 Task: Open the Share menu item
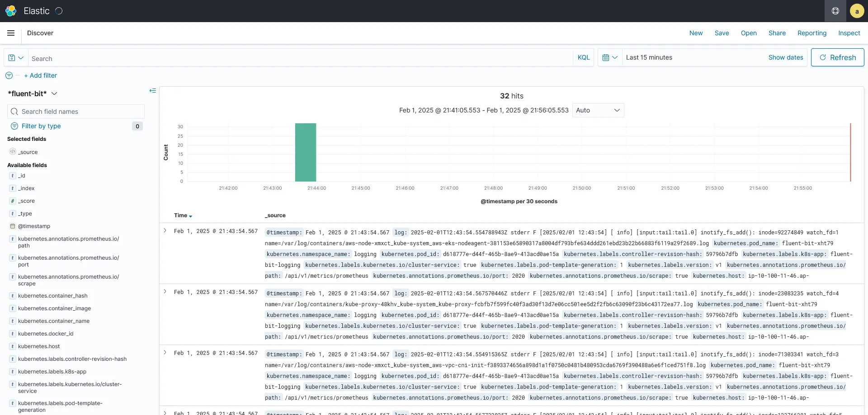[777, 33]
